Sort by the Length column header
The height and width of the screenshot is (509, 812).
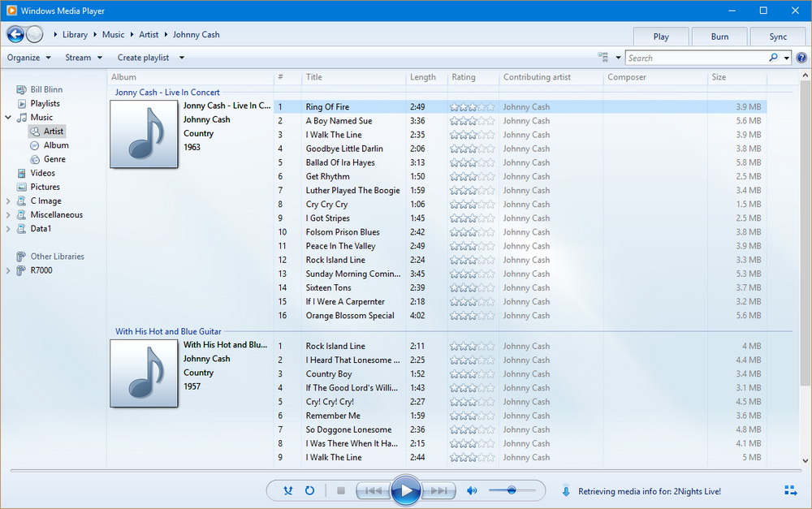pyautogui.click(x=426, y=77)
